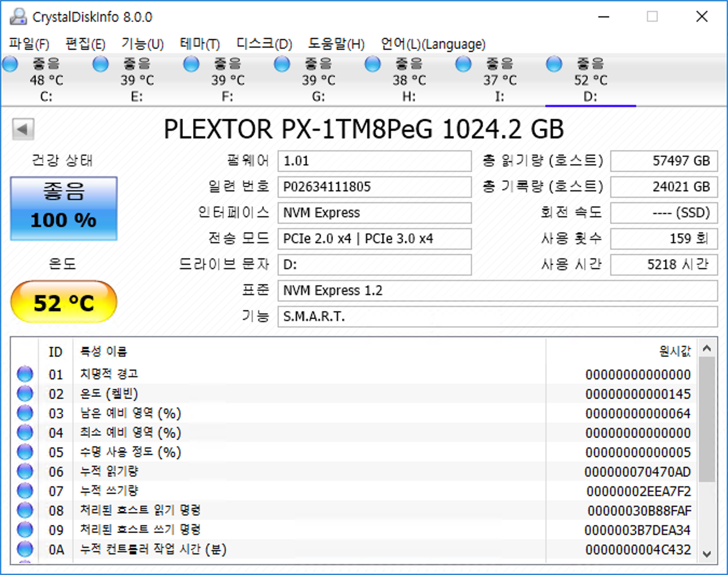Select the G: drive status orb
This screenshot has height=575, width=728.
(282, 64)
